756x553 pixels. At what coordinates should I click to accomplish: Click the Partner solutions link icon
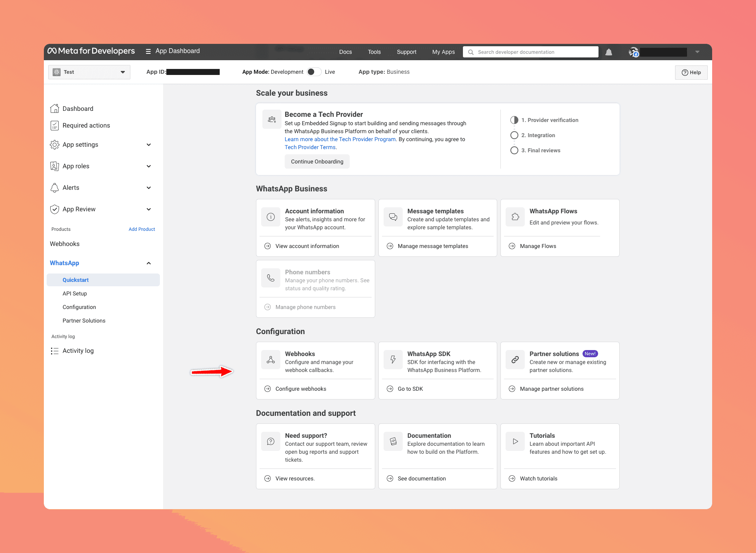(515, 360)
